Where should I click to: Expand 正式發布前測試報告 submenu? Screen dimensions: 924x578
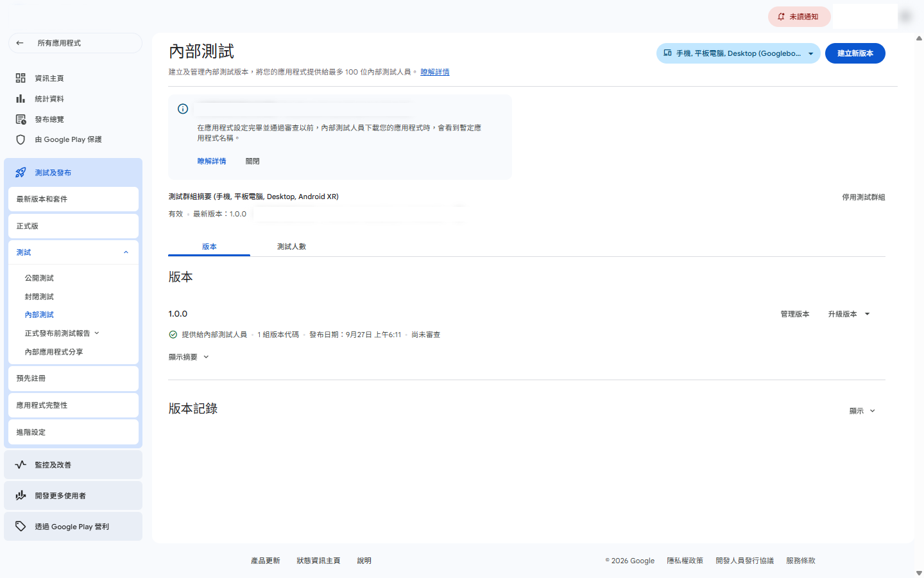click(97, 333)
